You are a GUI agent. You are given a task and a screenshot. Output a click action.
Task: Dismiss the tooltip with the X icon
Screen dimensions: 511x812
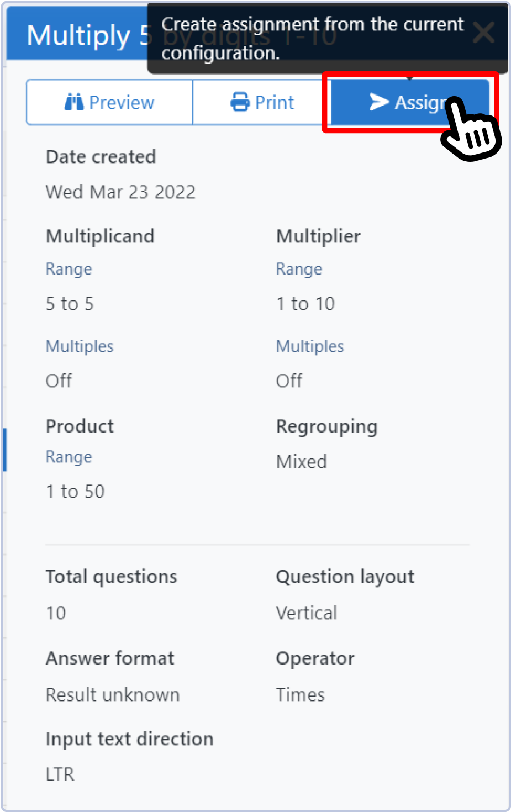point(483,33)
